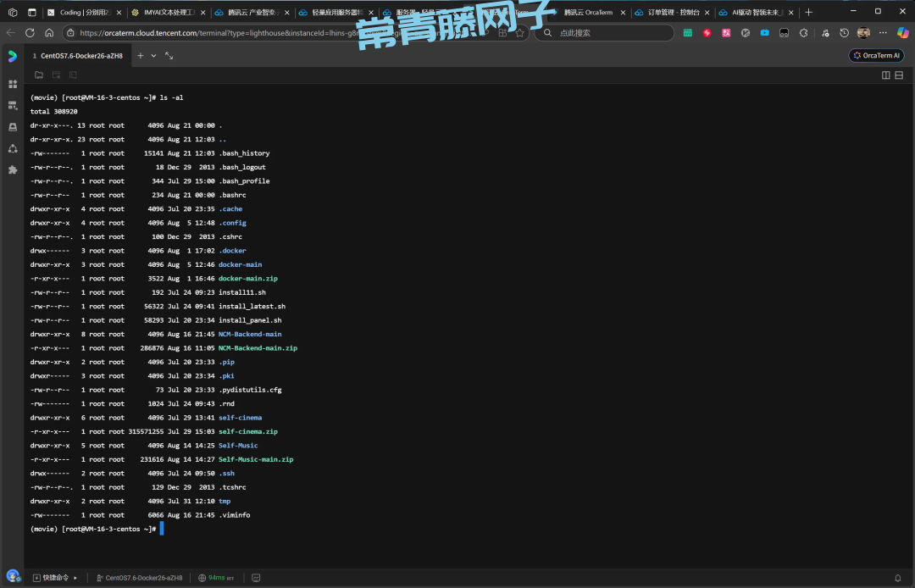Add a new terminal session tab
The image size is (915, 588).
(141, 55)
